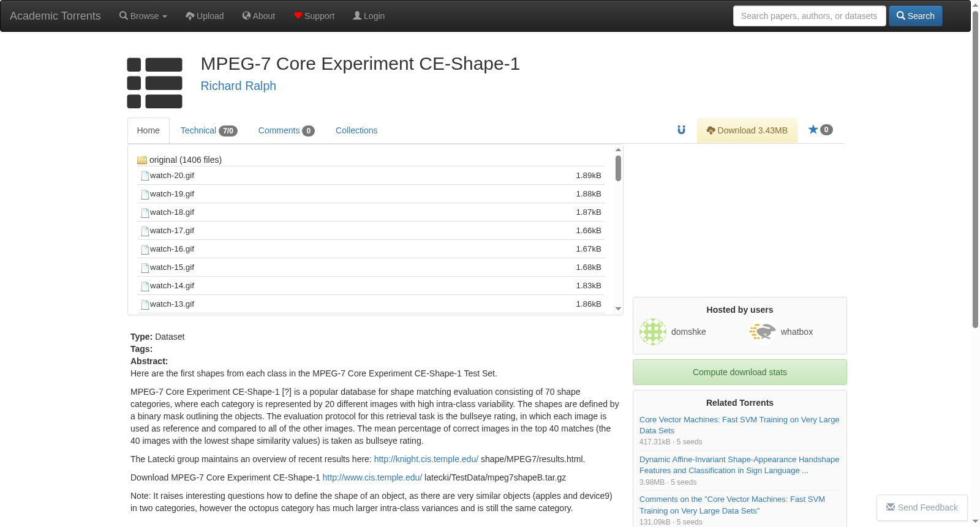Click the file icon for watch-13.gif
Image resolution: width=980 pixels, height=527 pixels.
pyautogui.click(x=145, y=304)
